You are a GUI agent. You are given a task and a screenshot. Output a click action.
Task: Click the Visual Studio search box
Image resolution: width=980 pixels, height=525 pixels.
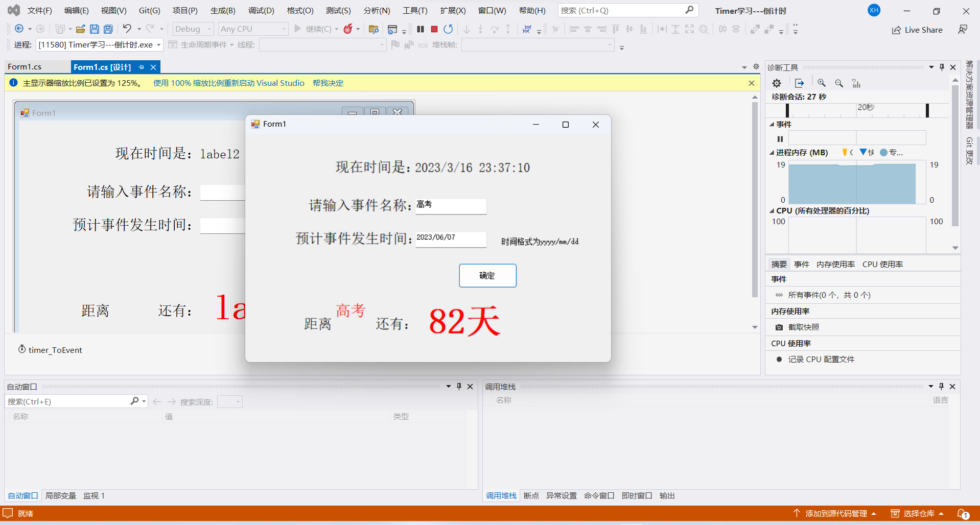[627, 10]
